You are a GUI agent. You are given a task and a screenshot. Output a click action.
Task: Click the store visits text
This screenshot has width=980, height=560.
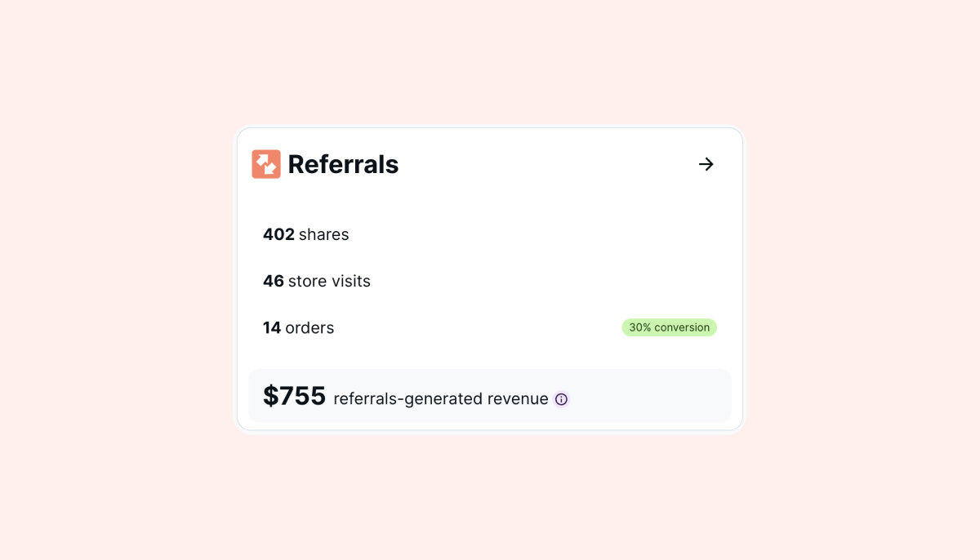tap(329, 281)
